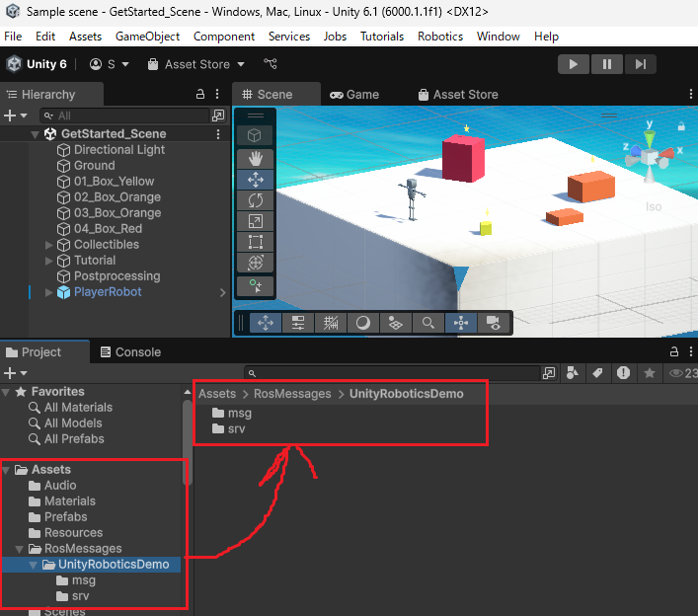Collapse the Favorites section
698x616 pixels.
[6, 393]
